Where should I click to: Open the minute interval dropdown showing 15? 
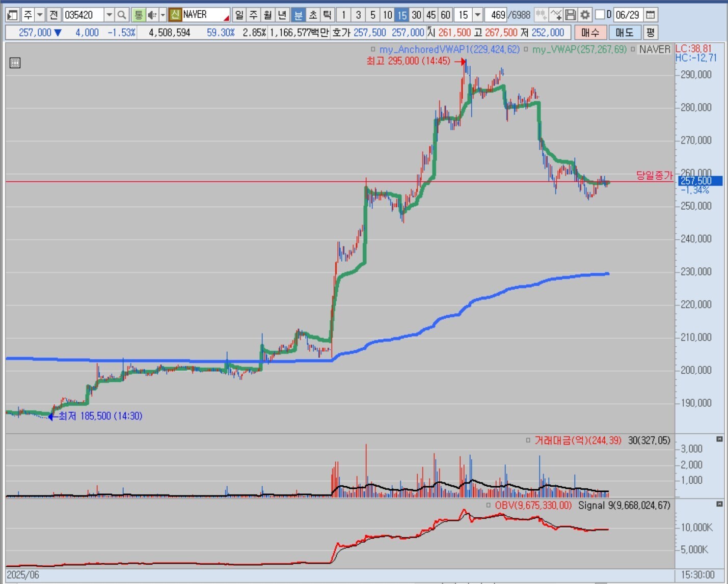(477, 15)
